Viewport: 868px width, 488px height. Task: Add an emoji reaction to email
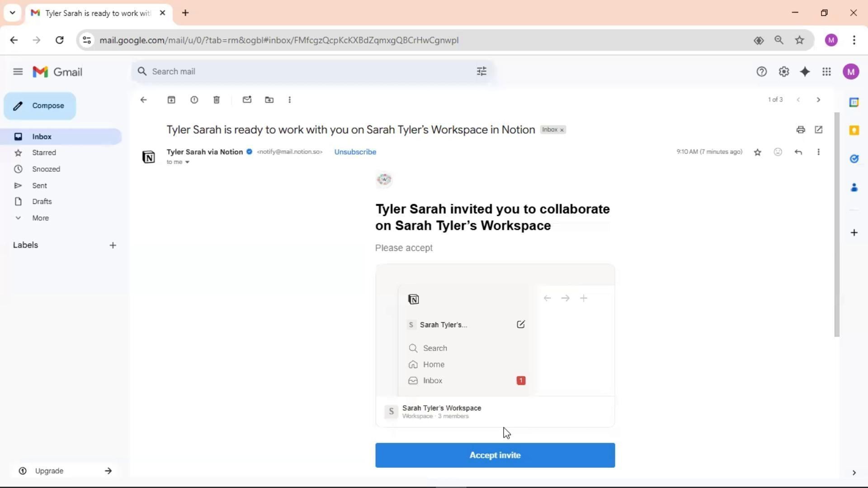pos(778,152)
